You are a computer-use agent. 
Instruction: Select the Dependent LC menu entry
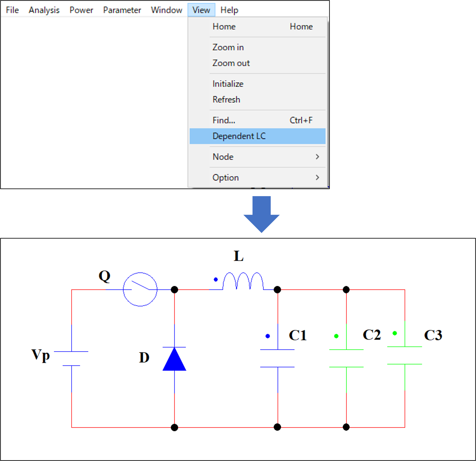click(x=257, y=136)
